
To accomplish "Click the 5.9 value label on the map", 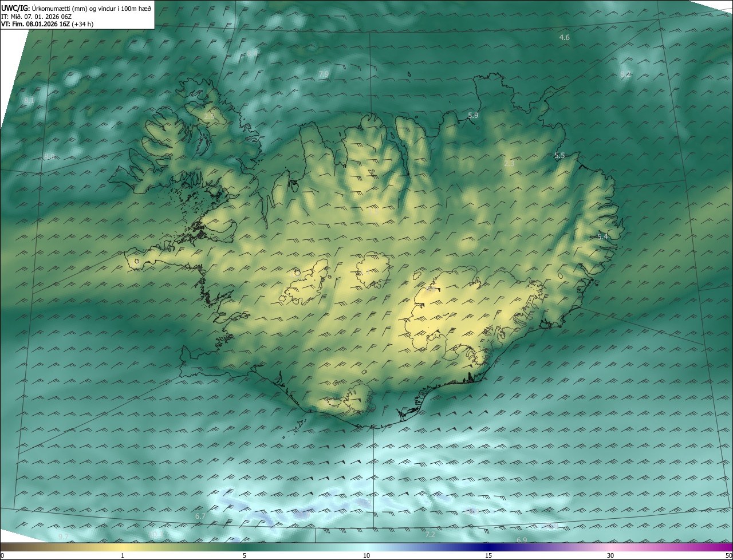I will (473, 116).
